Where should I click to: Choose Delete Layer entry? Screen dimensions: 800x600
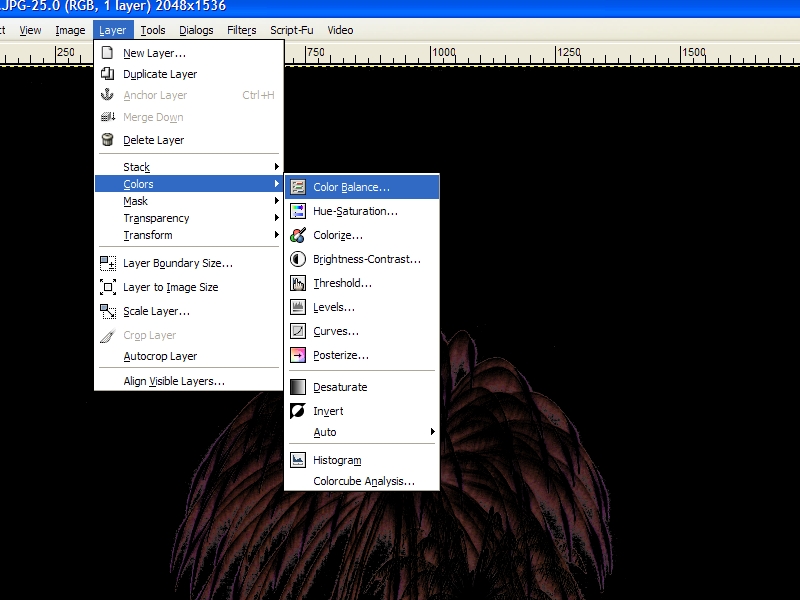coord(189,140)
